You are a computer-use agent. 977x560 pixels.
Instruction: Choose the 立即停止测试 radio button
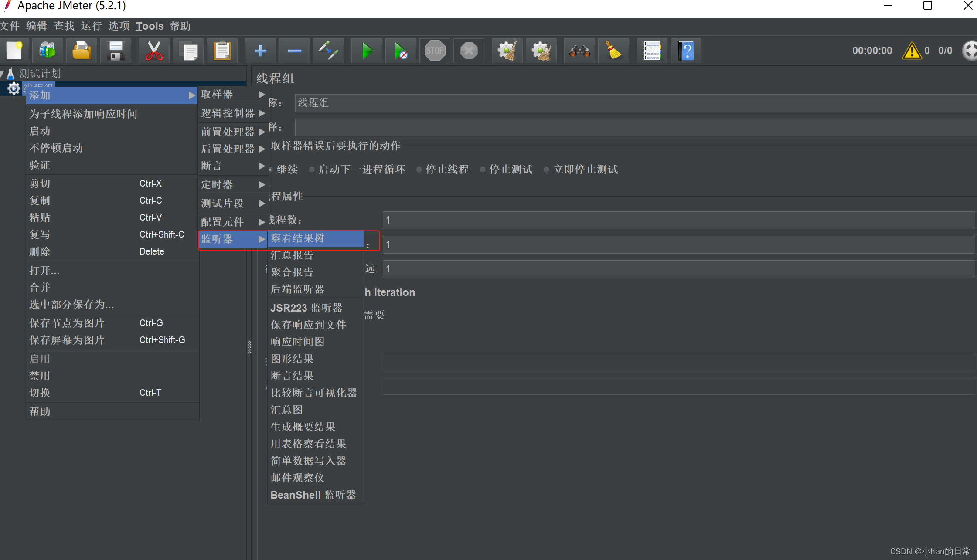pos(546,170)
